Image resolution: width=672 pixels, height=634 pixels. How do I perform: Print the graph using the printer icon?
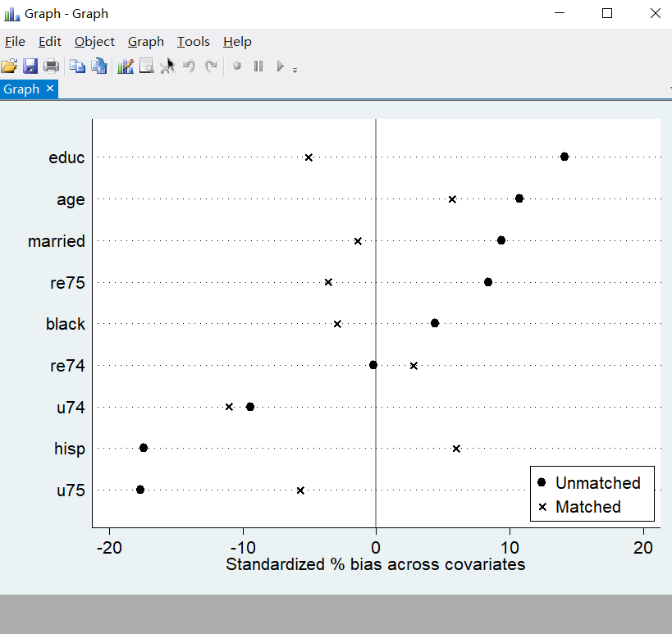pos(51,66)
